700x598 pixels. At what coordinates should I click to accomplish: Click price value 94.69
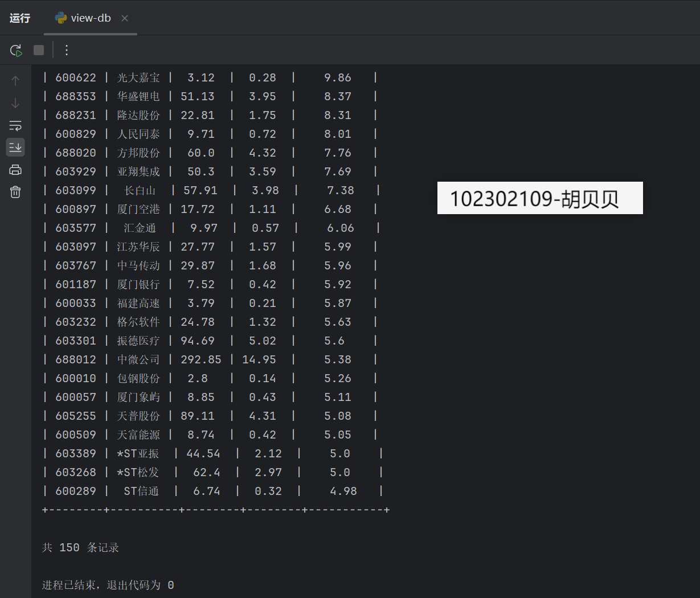pos(198,341)
